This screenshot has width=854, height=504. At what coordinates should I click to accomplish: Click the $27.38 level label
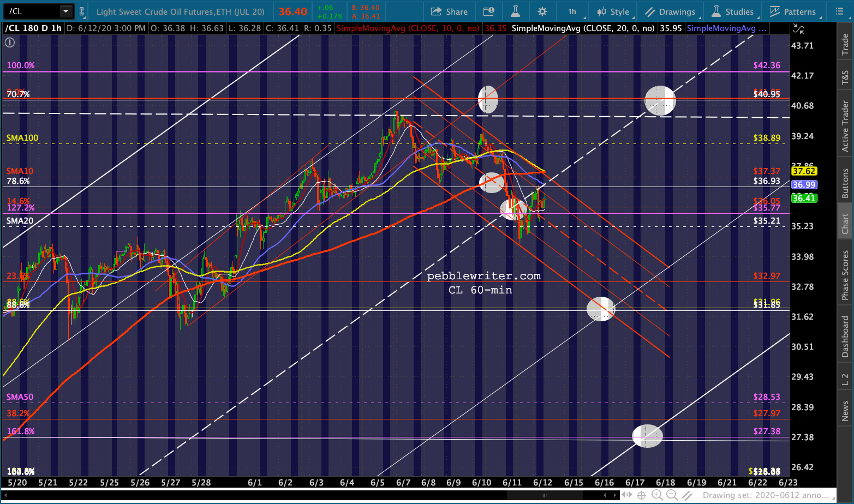point(767,431)
